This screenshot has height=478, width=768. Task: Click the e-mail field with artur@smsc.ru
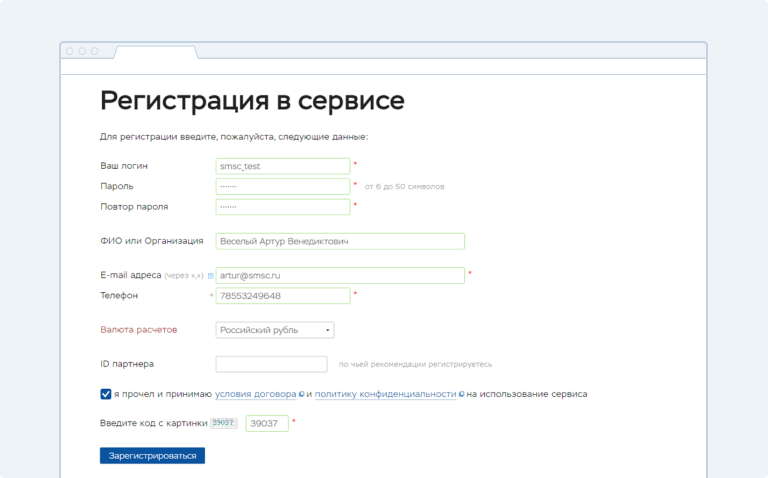point(340,275)
